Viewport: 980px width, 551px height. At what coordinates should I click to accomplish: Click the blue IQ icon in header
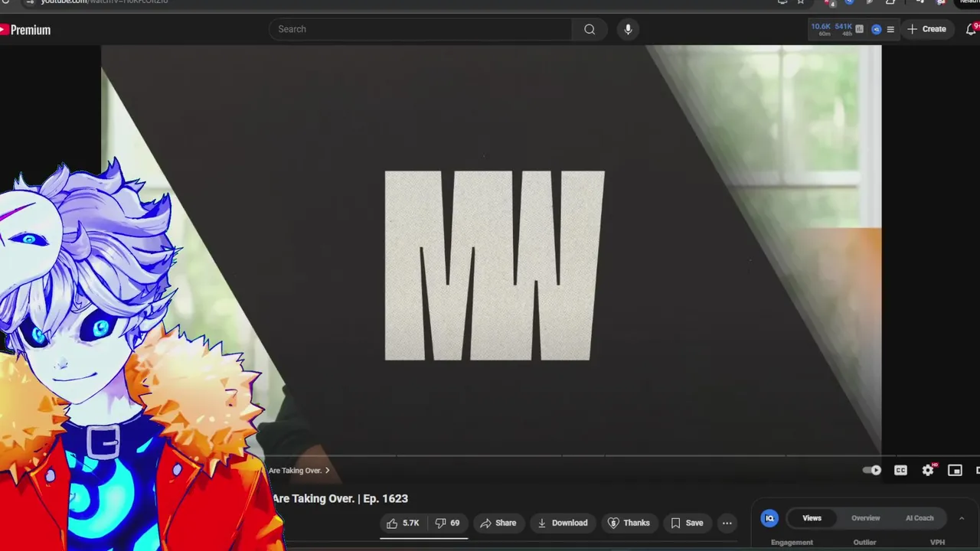click(x=877, y=29)
